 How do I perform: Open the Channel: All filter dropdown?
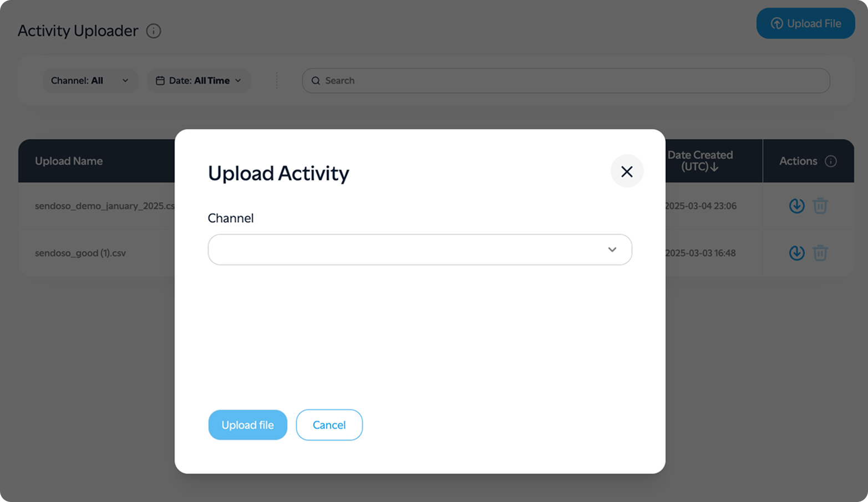(x=90, y=80)
